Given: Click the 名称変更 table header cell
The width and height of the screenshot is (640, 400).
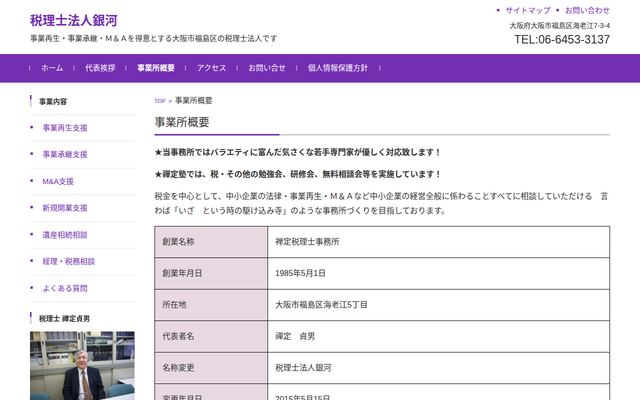Looking at the screenshot, I should [211, 368].
